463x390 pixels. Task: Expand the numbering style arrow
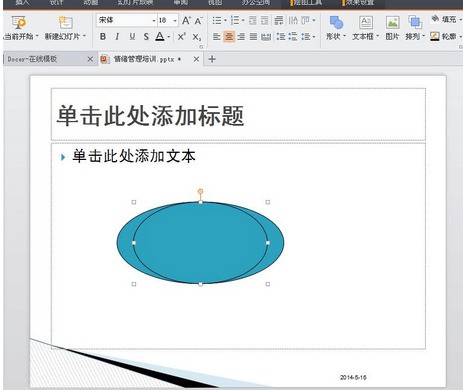point(243,21)
